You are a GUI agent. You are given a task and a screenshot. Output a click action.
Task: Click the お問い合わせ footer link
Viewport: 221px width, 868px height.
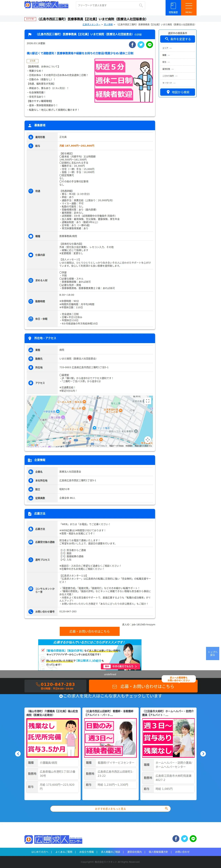click(182, 852)
